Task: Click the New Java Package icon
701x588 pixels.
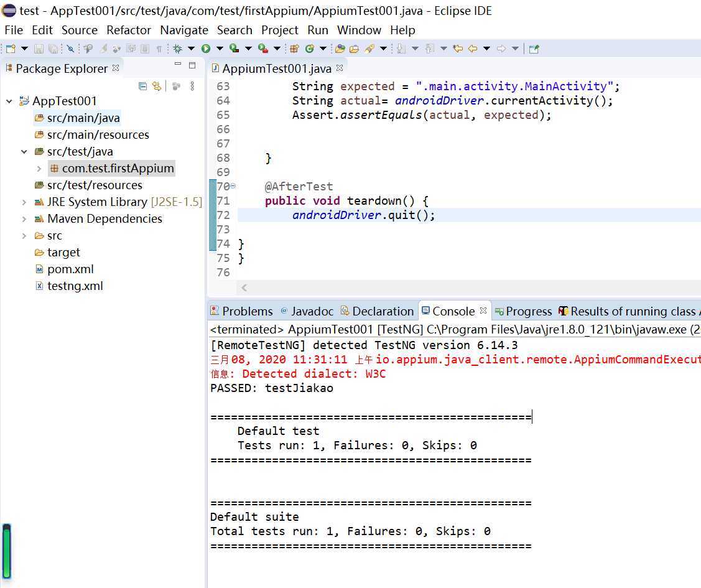Action: click(x=294, y=49)
